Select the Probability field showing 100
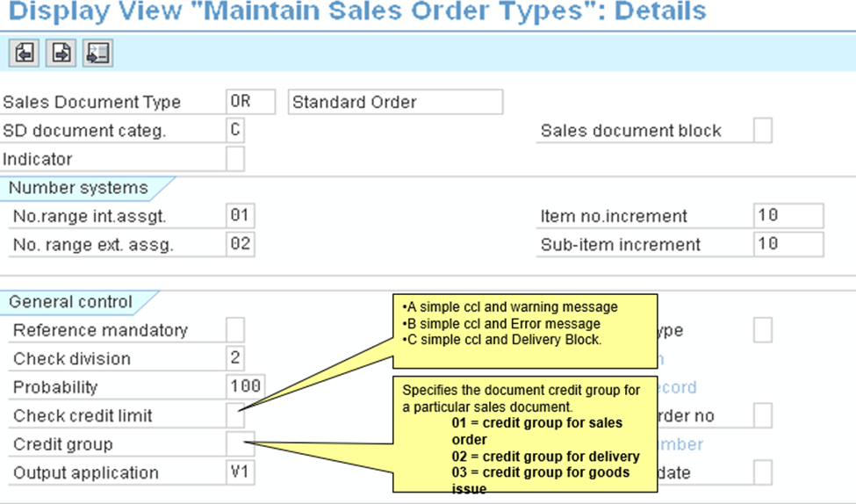The image size is (856, 504). pos(244,386)
